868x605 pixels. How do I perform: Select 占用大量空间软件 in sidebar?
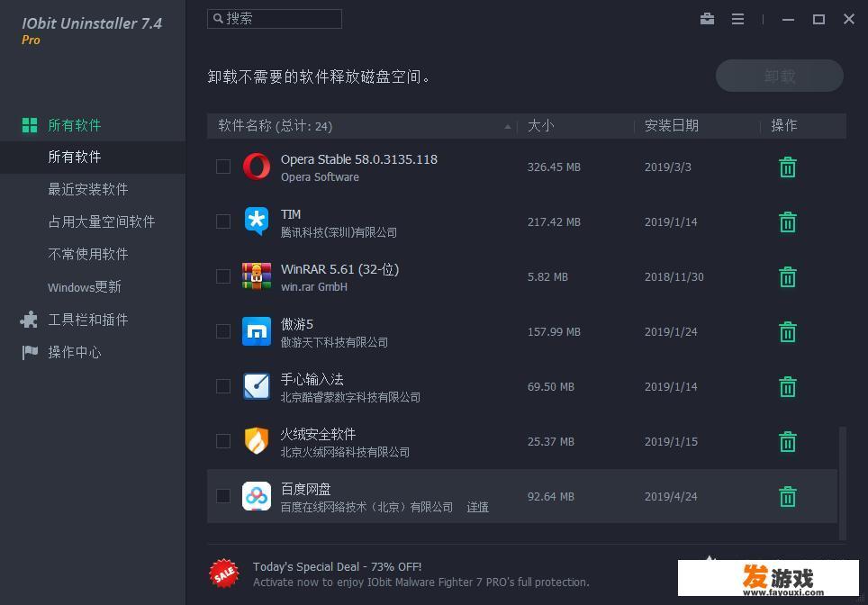pyautogui.click(x=102, y=222)
